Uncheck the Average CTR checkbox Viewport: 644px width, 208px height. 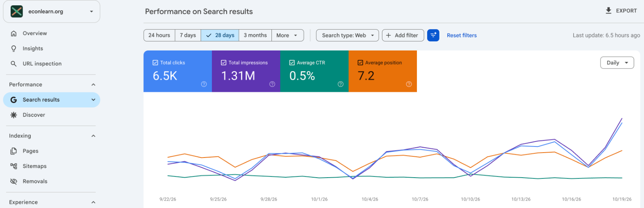click(292, 63)
